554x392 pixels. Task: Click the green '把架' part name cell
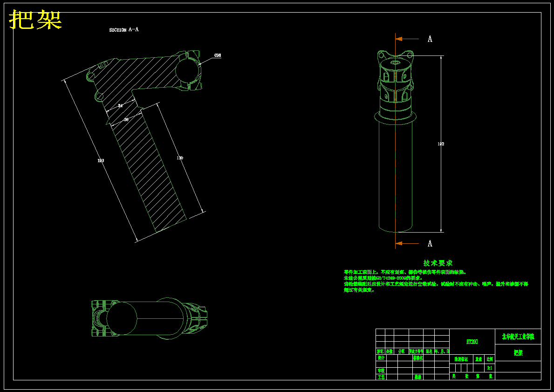click(x=518, y=353)
